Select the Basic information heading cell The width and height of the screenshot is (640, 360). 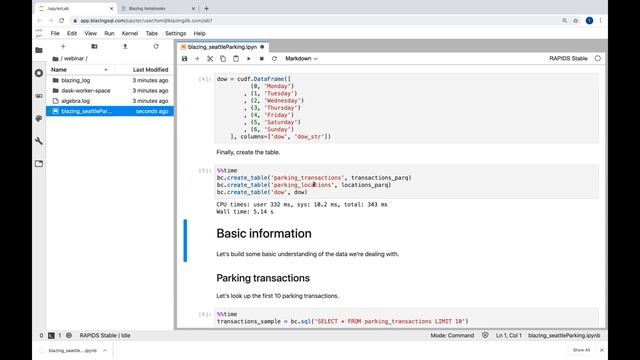pyautogui.click(x=264, y=233)
